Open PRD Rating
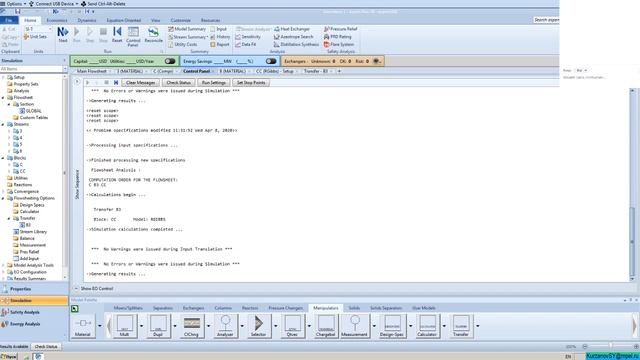Image resolution: width=640 pixels, height=360 pixels. [x=338, y=37]
